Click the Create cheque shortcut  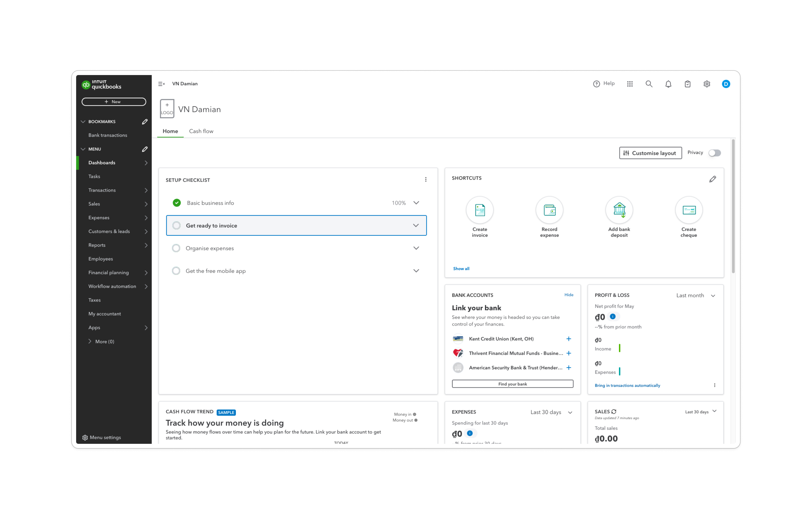click(x=689, y=210)
